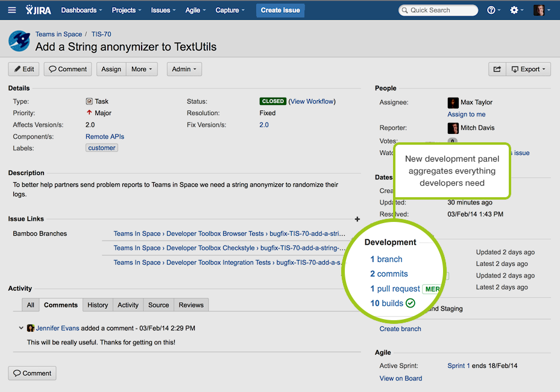
Task: Switch to the Reviews tab
Action: point(191,305)
